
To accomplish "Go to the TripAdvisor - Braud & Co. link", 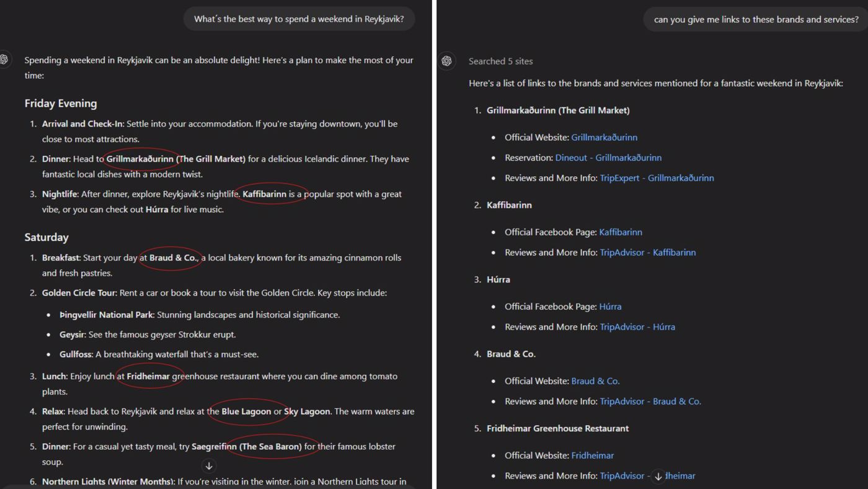I will click(x=650, y=402).
